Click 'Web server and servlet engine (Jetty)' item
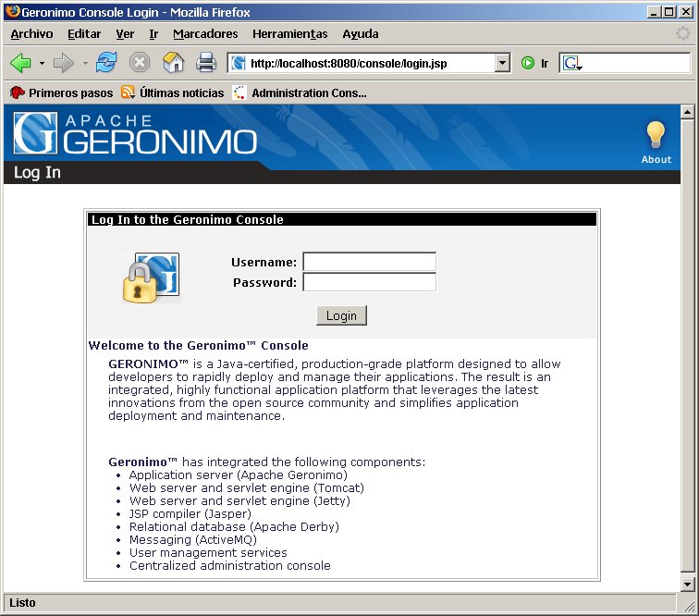 (x=239, y=501)
